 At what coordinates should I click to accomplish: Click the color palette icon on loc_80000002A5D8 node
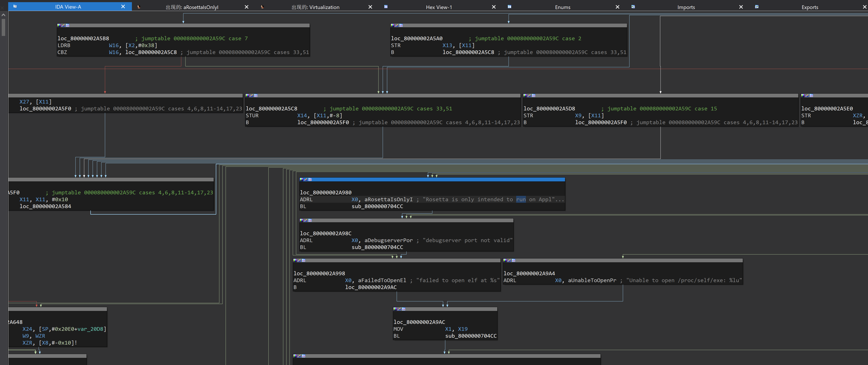(525, 96)
